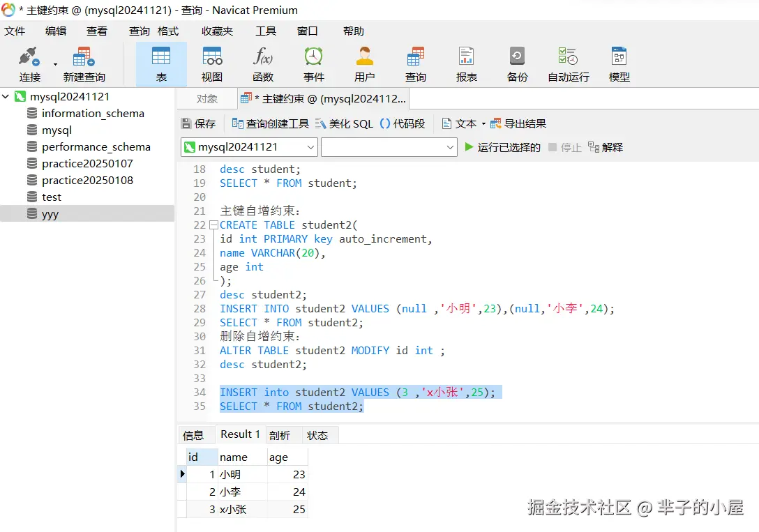Collapse the CREATE TABLE code fold
The height and width of the screenshot is (532, 759).
[213, 225]
